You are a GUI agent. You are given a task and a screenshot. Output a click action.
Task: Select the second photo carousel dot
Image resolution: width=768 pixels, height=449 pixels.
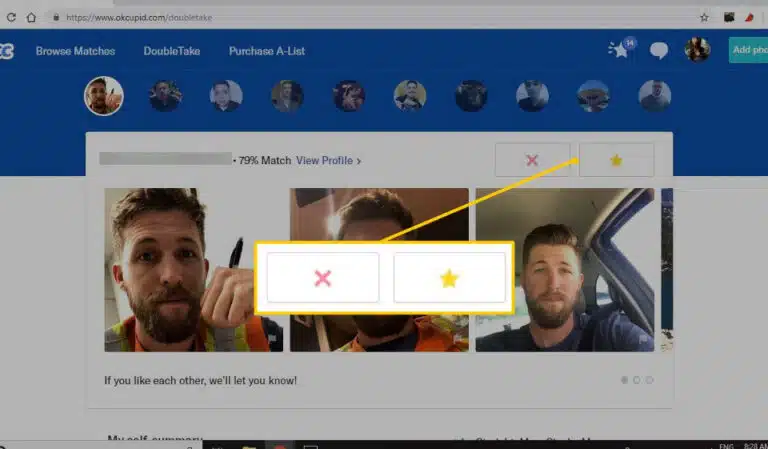tap(637, 380)
